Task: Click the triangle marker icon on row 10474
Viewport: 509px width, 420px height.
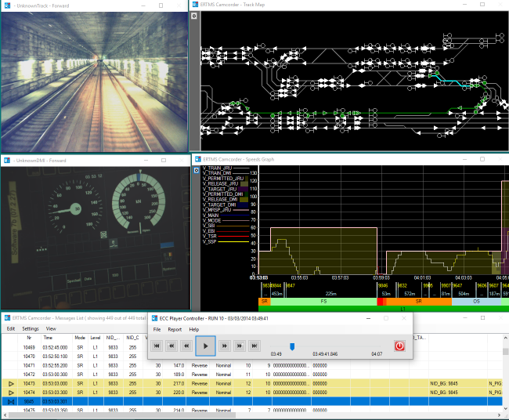Action: click(11, 393)
